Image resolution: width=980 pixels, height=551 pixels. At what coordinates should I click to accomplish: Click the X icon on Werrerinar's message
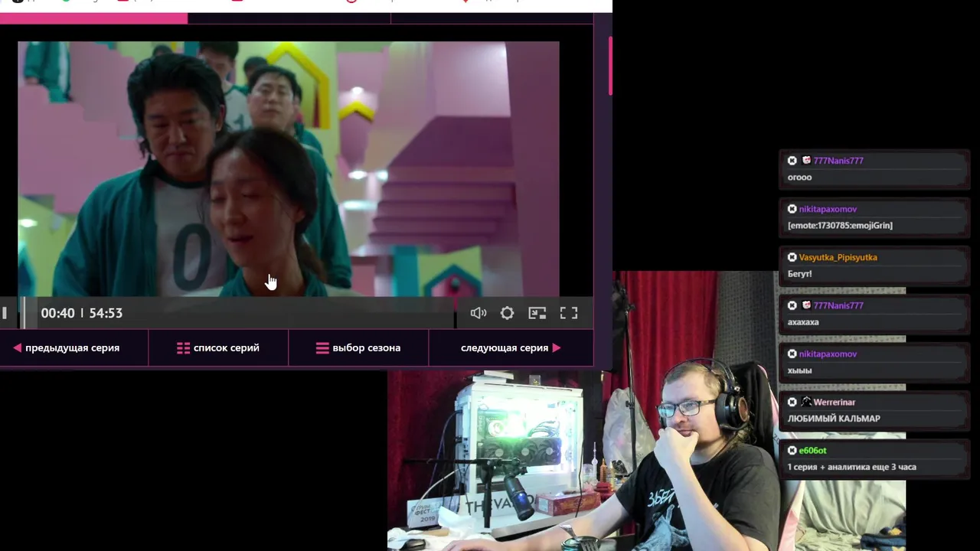[x=792, y=402]
